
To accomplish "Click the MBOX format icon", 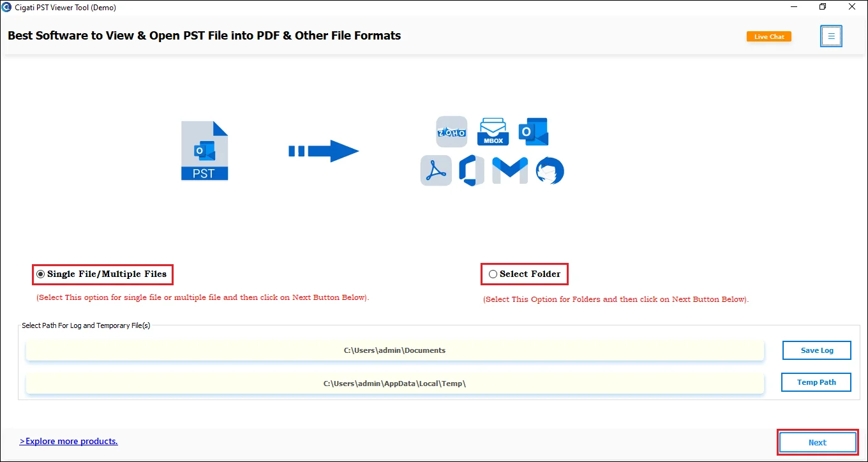I will [x=493, y=131].
